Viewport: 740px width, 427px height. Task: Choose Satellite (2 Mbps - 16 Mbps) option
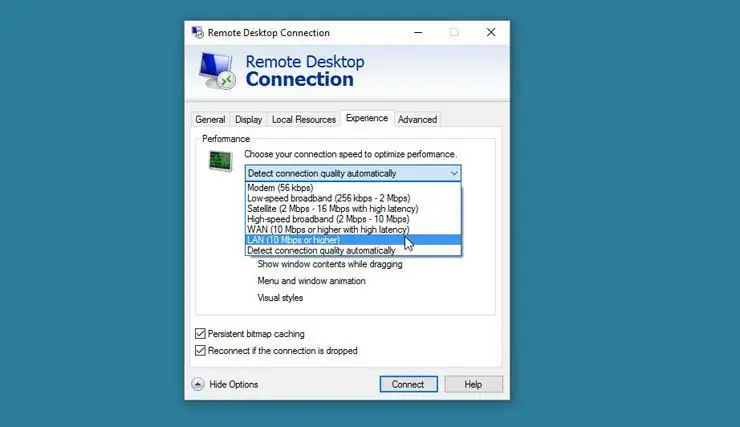pos(353,209)
